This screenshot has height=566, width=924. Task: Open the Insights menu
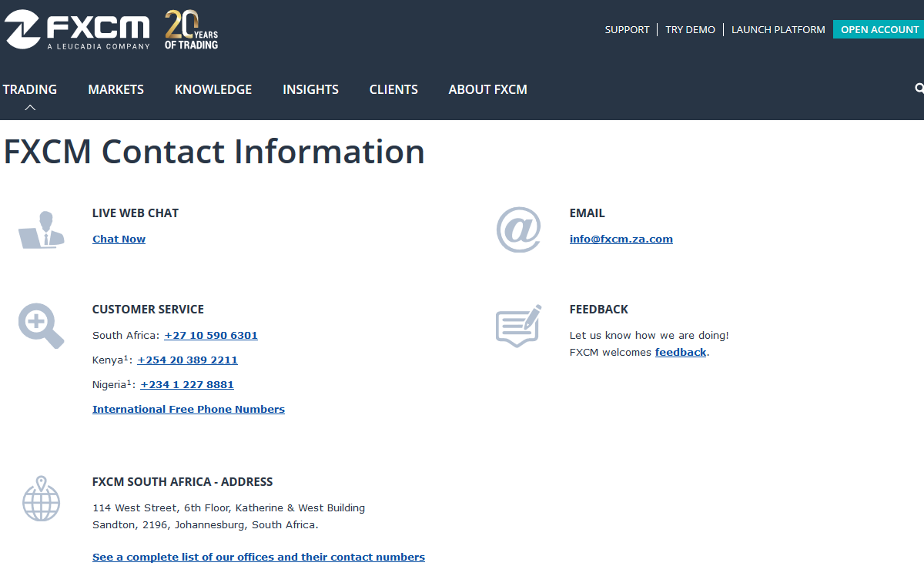click(310, 89)
